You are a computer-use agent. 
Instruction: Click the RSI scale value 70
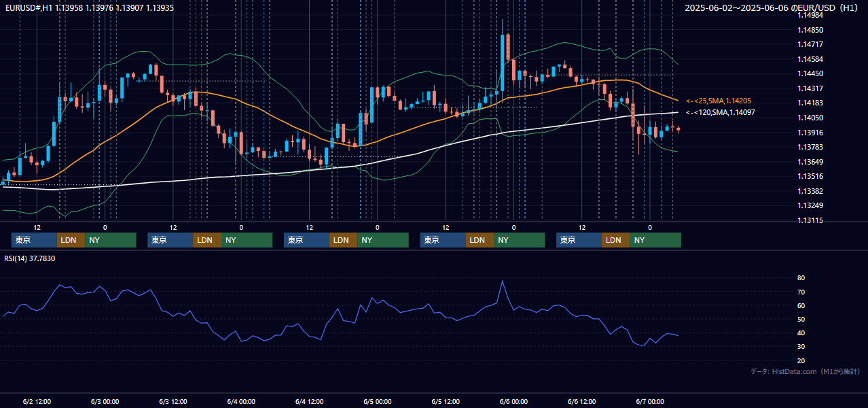pos(801,292)
